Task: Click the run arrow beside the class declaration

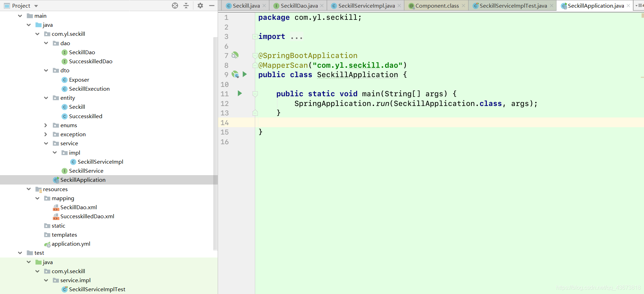Action: point(245,74)
